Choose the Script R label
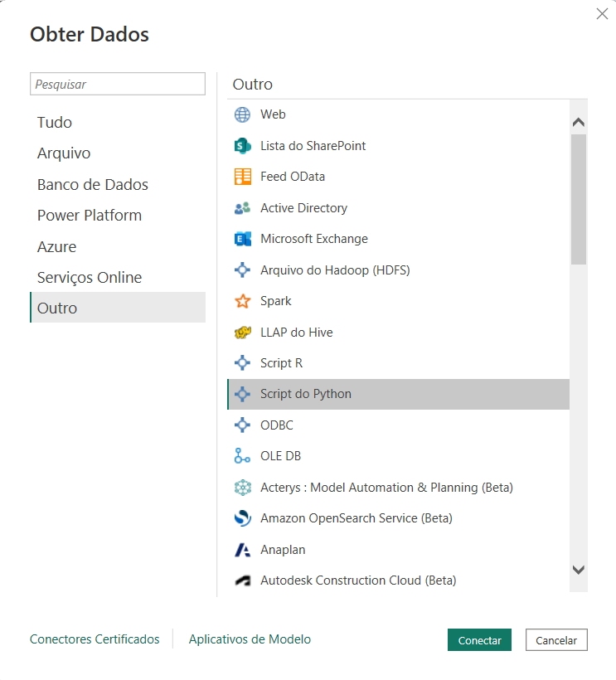This screenshot has width=616, height=680. click(x=281, y=363)
